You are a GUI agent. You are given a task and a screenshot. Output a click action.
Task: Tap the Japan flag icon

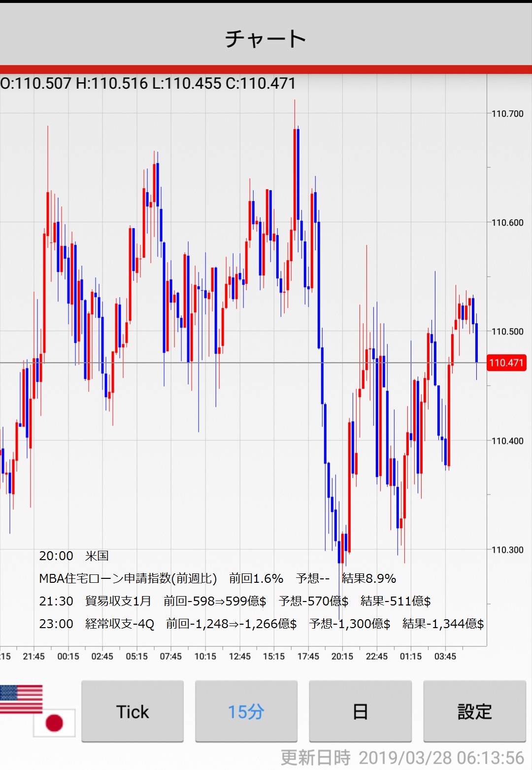click(x=54, y=723)
